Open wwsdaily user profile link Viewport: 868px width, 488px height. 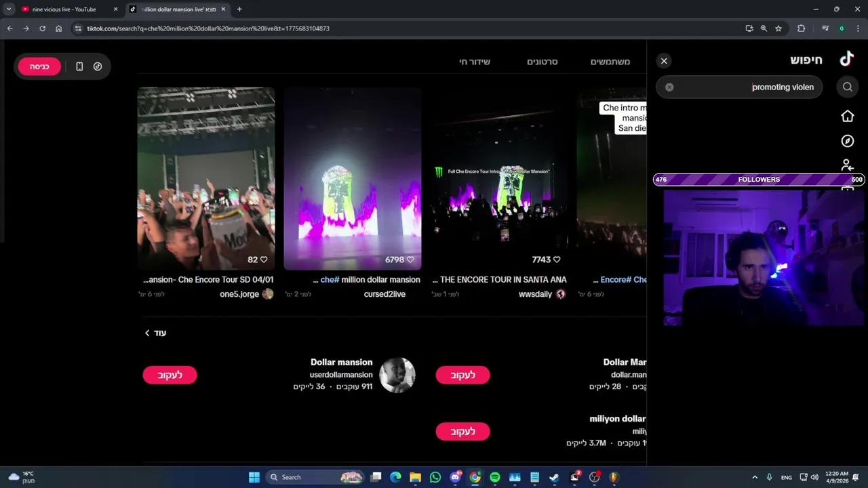535,294
